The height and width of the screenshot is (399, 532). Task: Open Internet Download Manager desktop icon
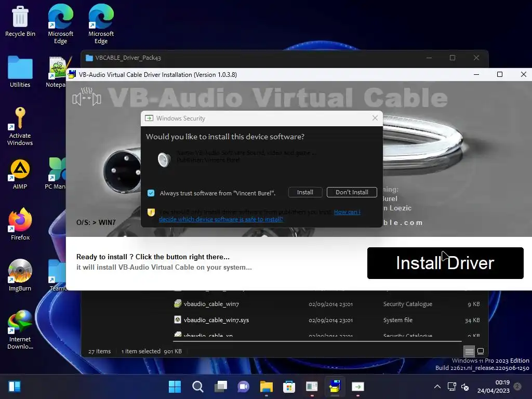click(20, 329)
